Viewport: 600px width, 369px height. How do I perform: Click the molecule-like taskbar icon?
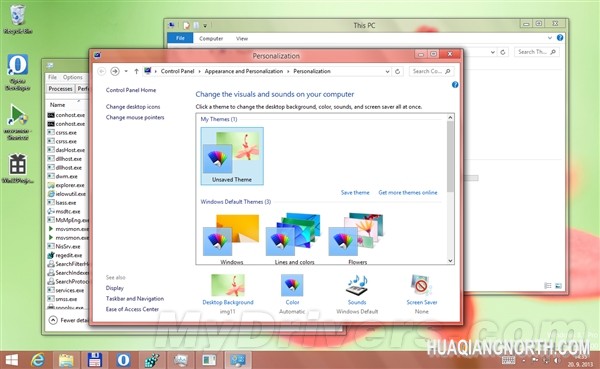152,360
